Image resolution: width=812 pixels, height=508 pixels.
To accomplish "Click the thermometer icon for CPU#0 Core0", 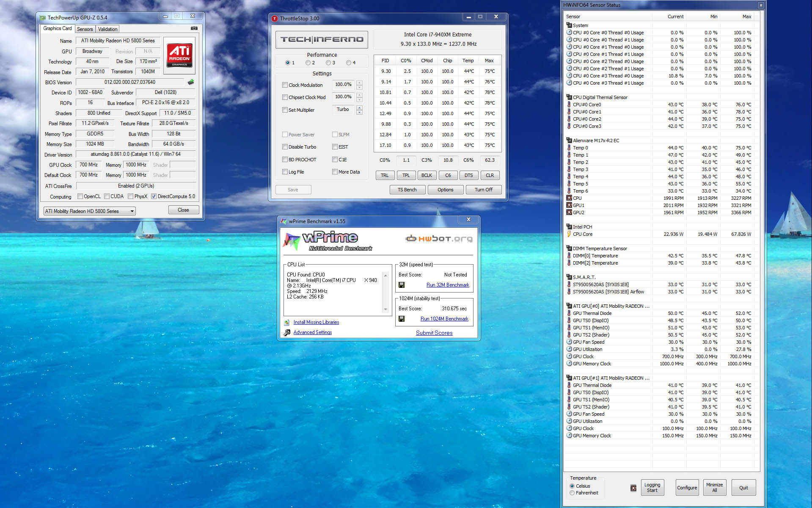I will [x=569, y=105].
